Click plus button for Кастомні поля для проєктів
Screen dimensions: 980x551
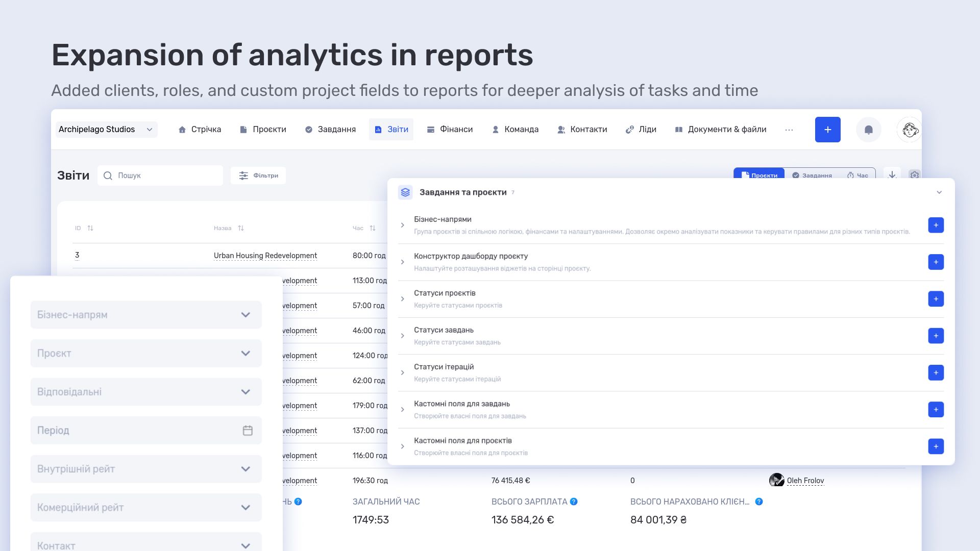936,446
